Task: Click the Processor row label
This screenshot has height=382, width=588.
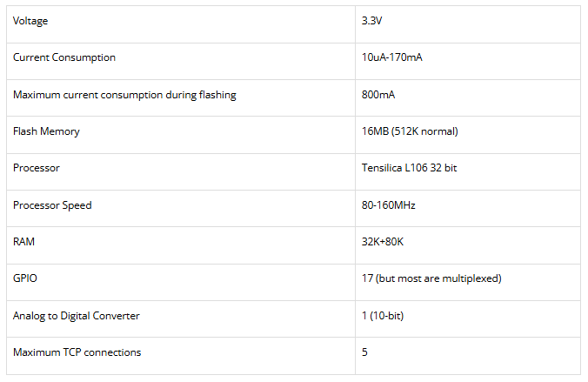Action: coord(37,168)
